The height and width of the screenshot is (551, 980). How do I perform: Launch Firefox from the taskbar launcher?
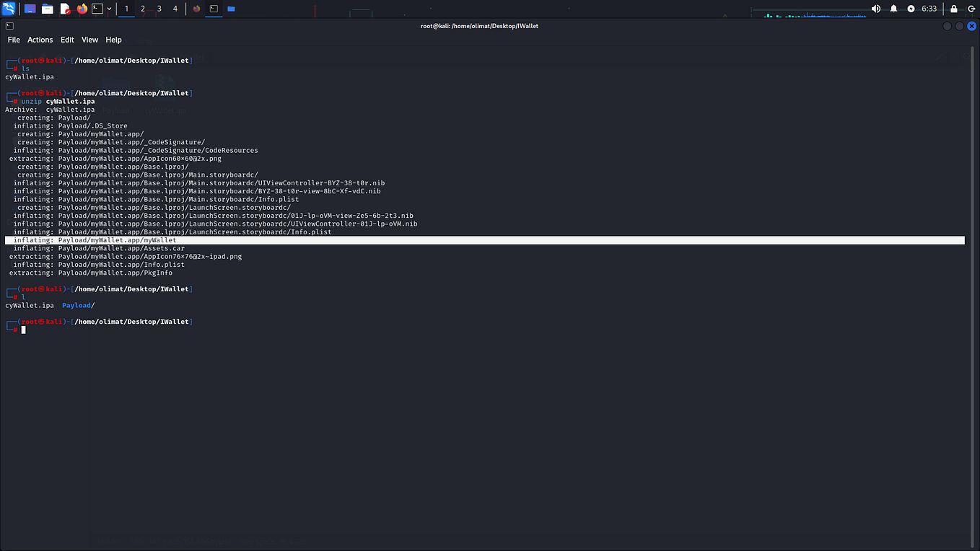coord(81,9)
